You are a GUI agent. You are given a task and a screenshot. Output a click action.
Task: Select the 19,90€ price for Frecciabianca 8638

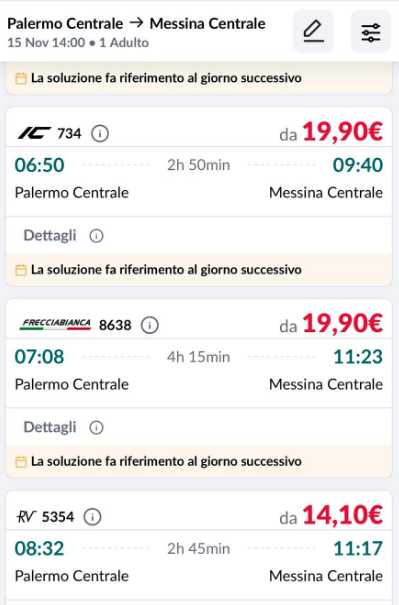click(x=342, y=323)
